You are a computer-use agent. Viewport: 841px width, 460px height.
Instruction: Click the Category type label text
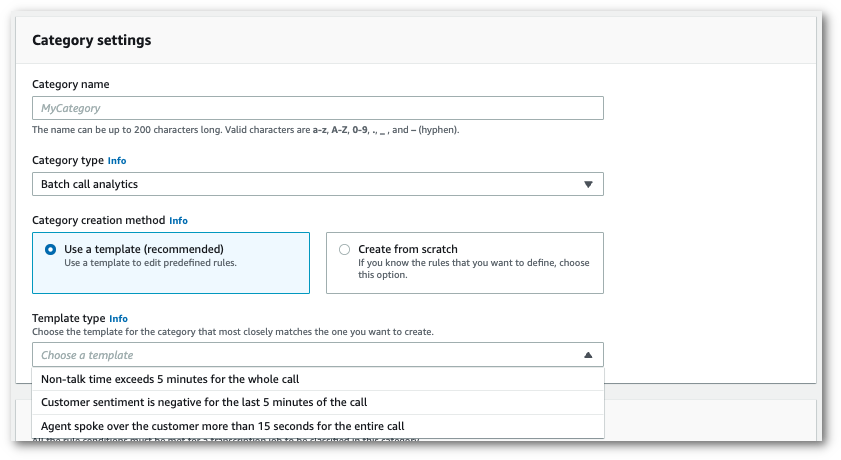(x=67, y=160)
